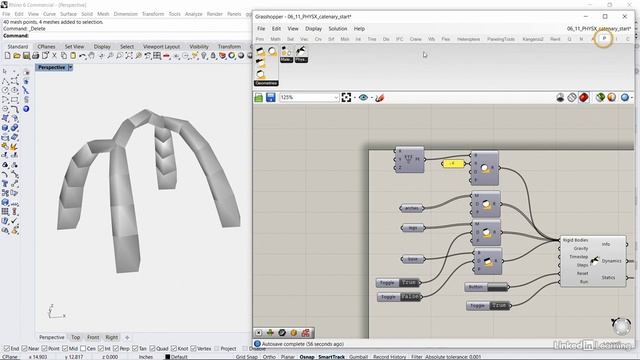This screenshot has height=360, width=640.
Task: Click the Paste clipboard icon in Rhino toolbar
Action: tap(73, 56)
